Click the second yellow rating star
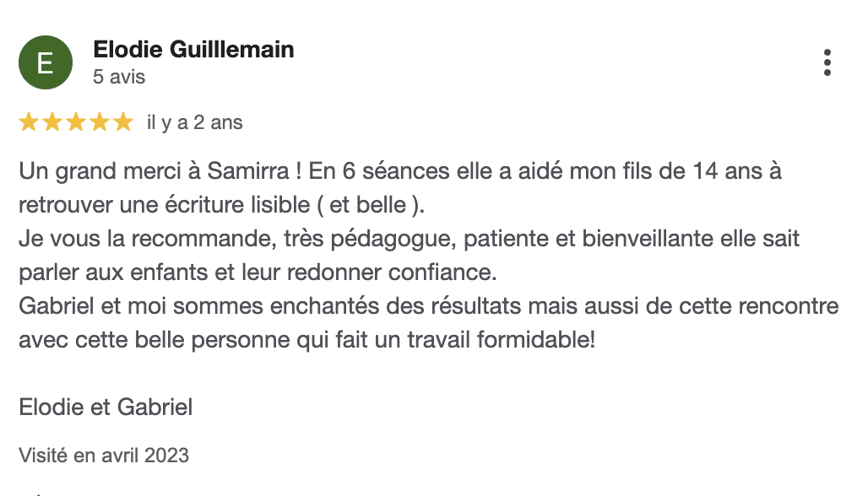 click(52, 122)
